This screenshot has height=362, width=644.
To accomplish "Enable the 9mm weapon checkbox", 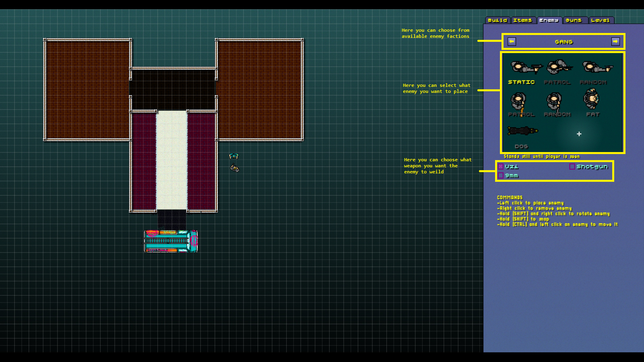I will [501, 176].
